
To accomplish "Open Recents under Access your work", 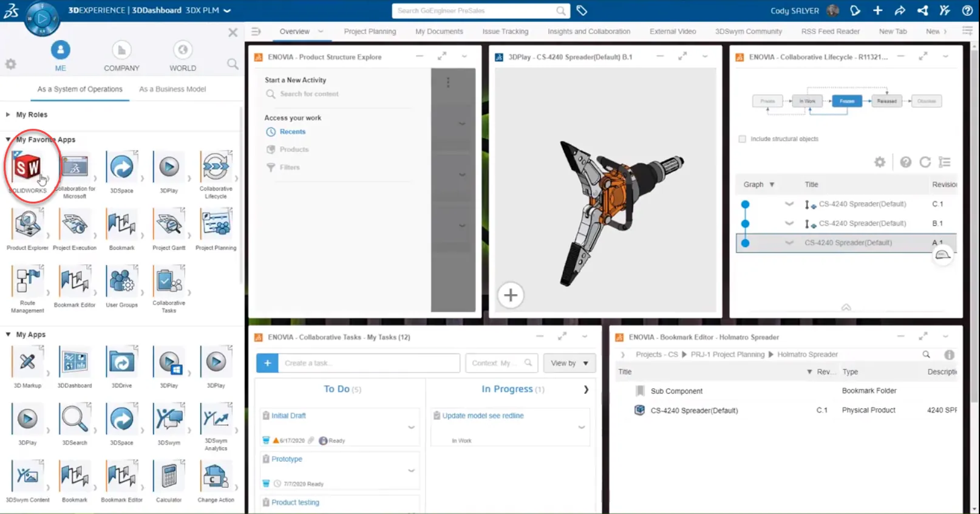I will click(293, 132).
